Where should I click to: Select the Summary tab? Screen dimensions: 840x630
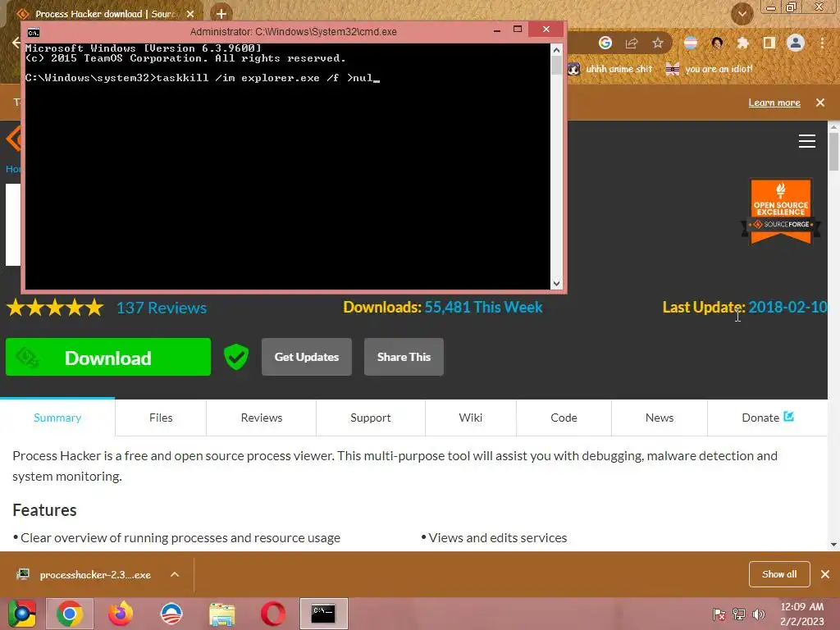pyautogui.click(x=57, y=418)
